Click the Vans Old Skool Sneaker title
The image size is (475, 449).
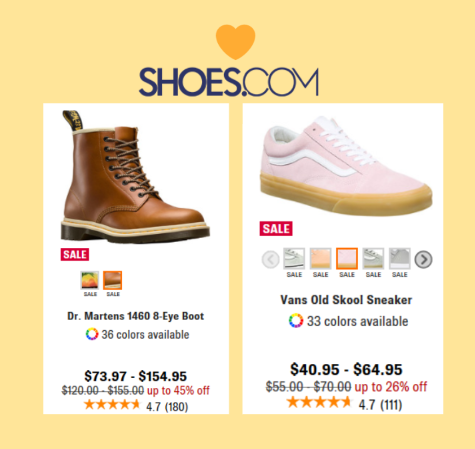click(346, 300)
